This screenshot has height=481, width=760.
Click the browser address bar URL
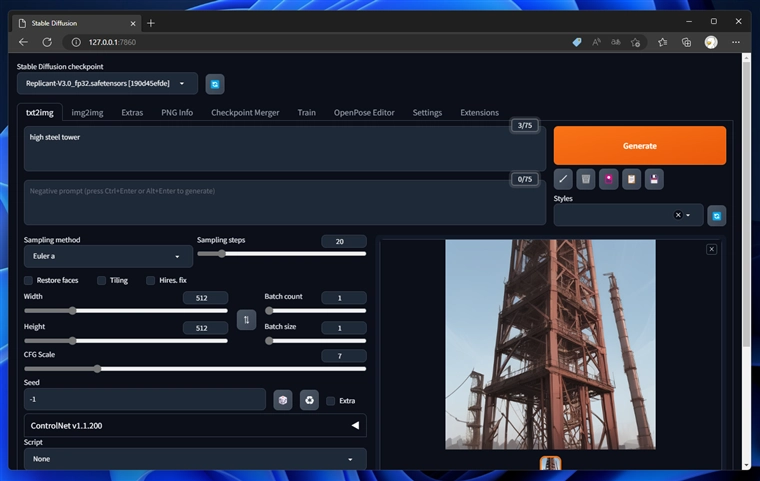tap(112, 42)
